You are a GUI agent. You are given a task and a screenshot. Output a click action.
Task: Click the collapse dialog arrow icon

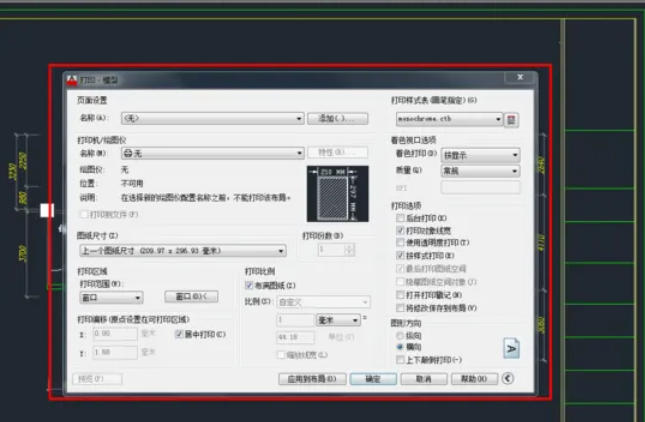pyautogui.click(x=508, y=378)
